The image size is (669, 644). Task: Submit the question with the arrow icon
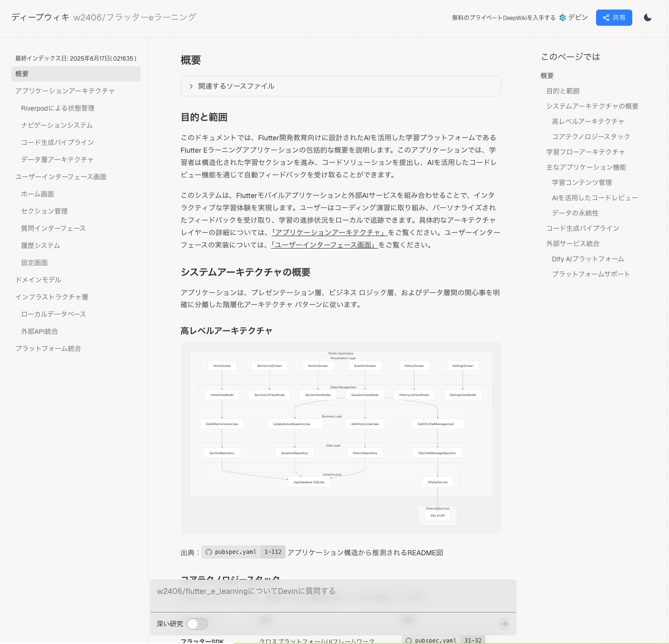click(504, 624)
